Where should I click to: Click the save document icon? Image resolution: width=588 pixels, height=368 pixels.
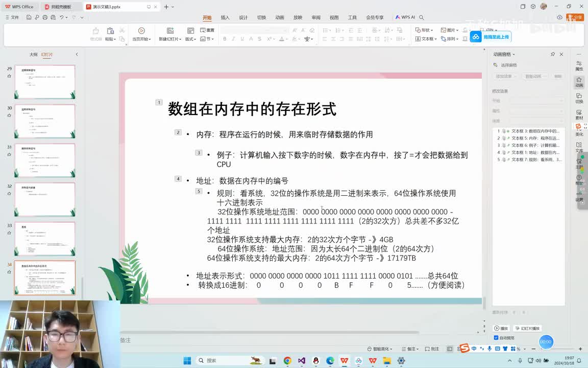pos(29,17)
